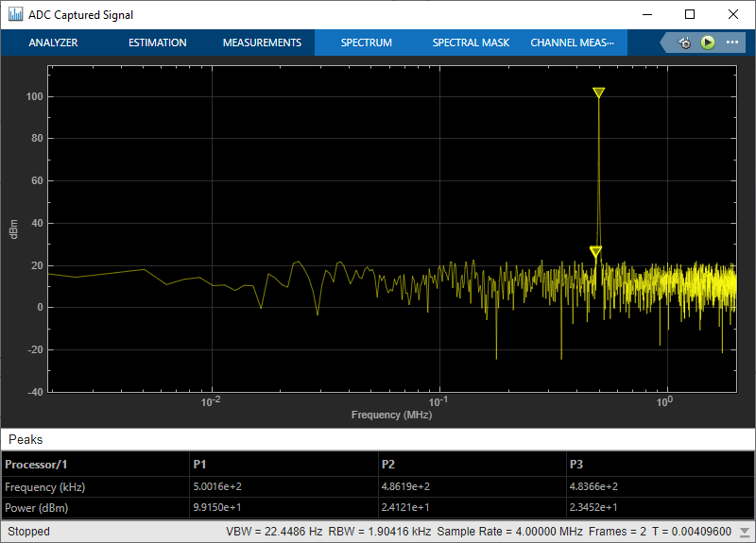Click the RBW = 1.90416 kHz status entry

click(380, 532)
